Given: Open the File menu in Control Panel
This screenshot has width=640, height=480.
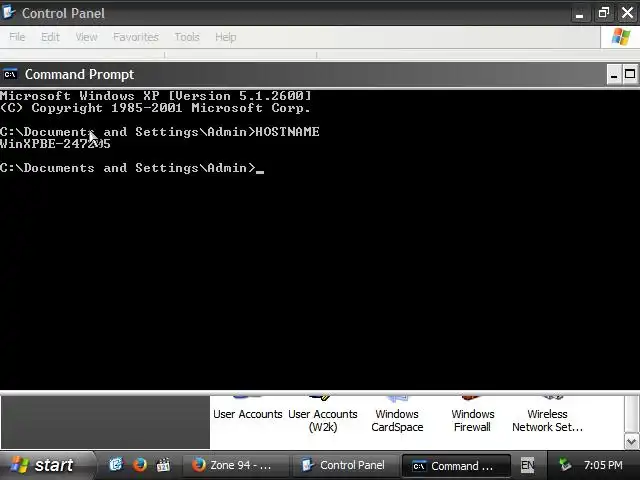Looking at the screenshot, I should (x=17, y=37).
